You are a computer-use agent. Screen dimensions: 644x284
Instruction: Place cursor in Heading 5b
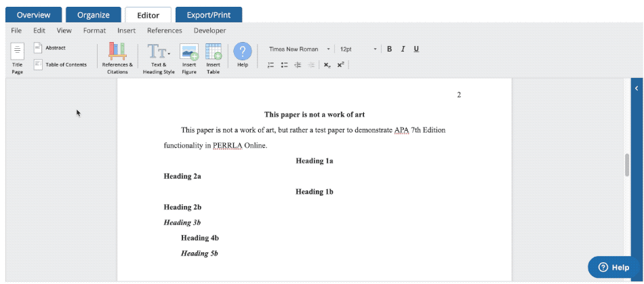pyautogui.click(x=199, y=253)
